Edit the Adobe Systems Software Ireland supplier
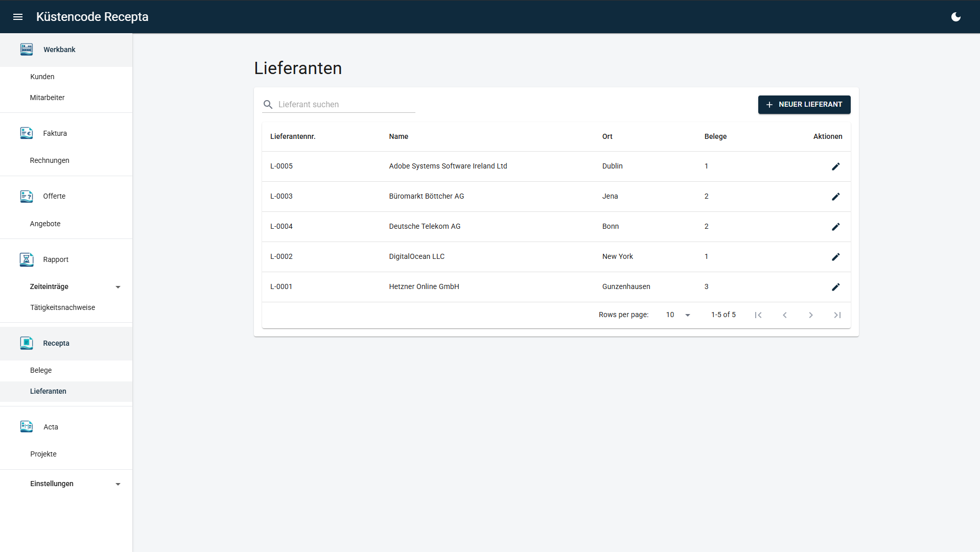Screen dimensions: 980x552 click(x=835, y=166)
